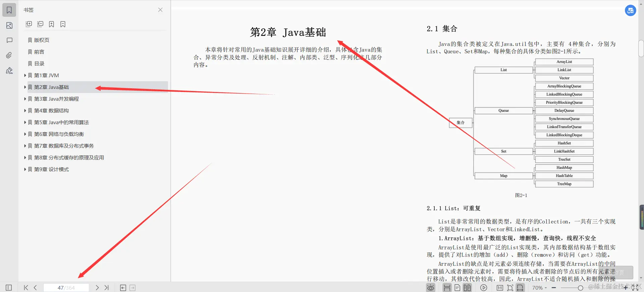This screenshot has height=292, width=644.
Task: Go forward to next view
Action: (132, 288)
